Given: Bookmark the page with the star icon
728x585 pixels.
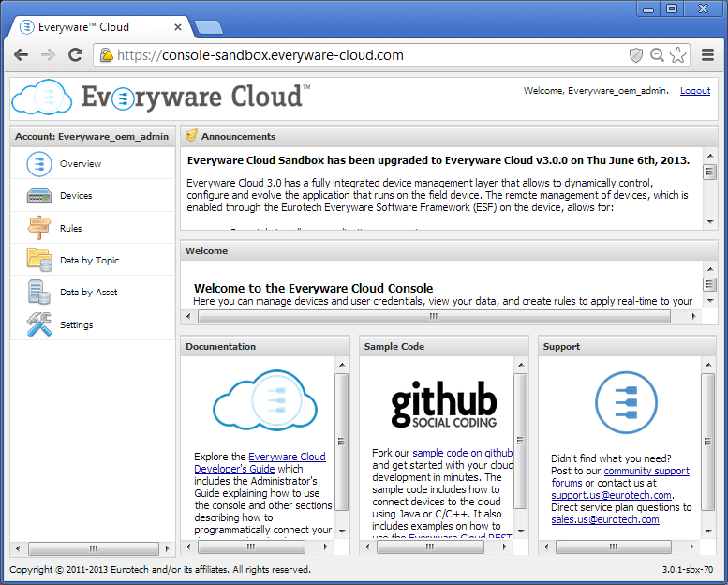Looking at the screenshot, I should tap(677, 54).
